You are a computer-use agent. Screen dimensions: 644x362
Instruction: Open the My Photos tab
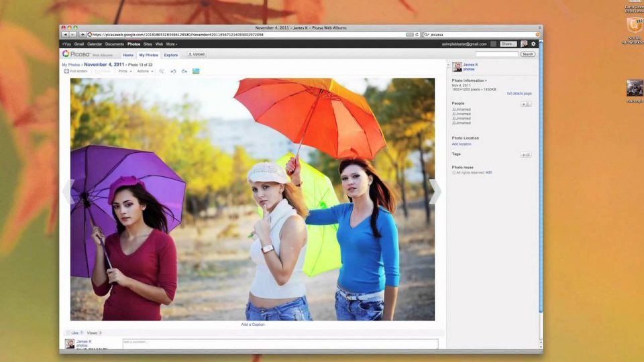148,55
